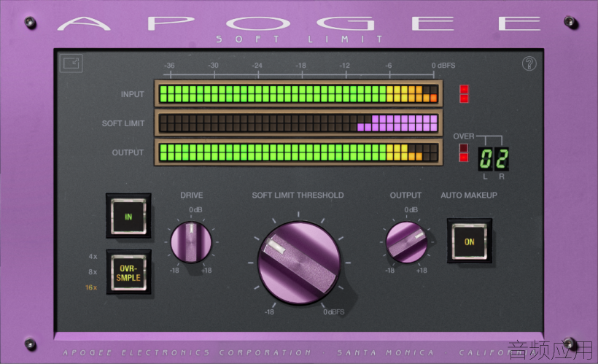598x364 pixels.
Task: Click the DRIVE knob
Action: 190,242
